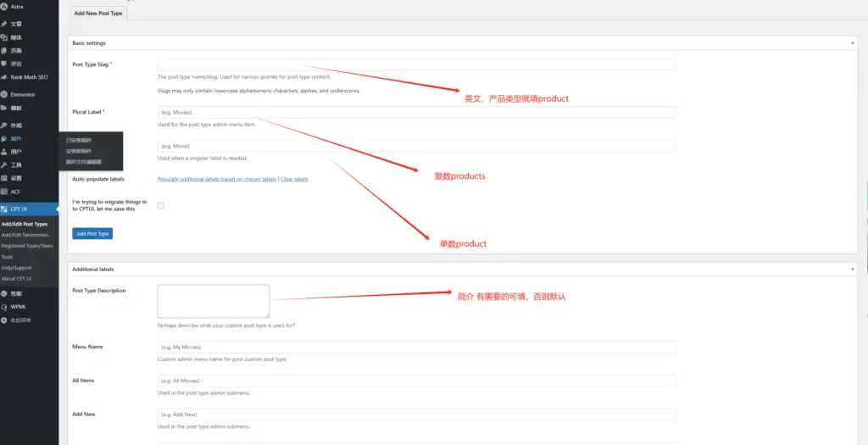Collapse the Additional labels panel arrow

pos(853,269)
